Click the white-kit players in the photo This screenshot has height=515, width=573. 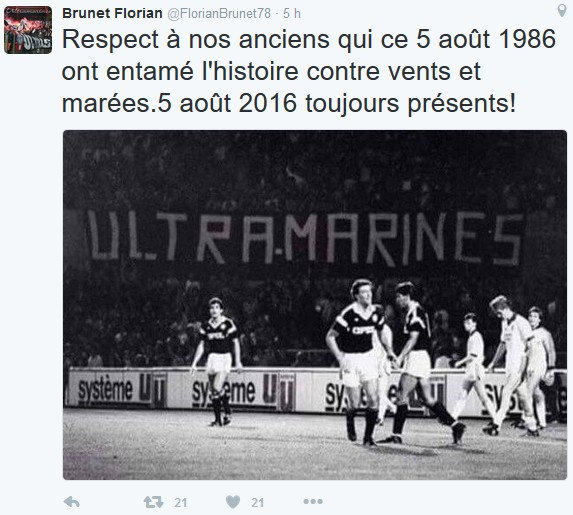[x=504, y=366]
